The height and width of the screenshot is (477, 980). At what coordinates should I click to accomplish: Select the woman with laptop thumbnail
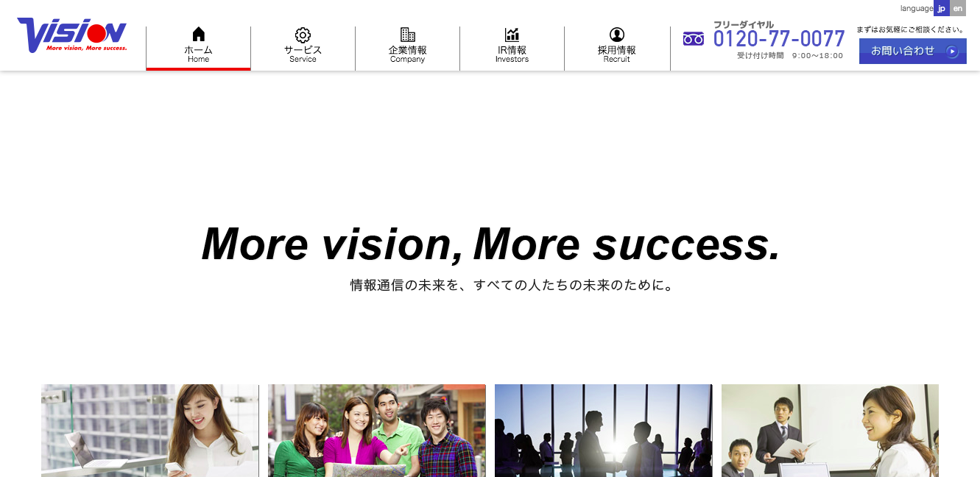pyautogui.click(x=150, y=431)
